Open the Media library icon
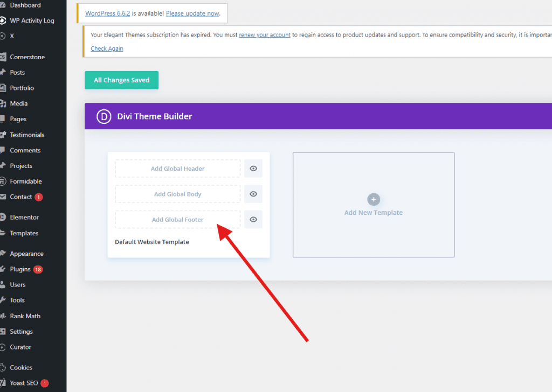Image resolution: width=552 pixels, height=392 pixels. [x=4, y=103]
